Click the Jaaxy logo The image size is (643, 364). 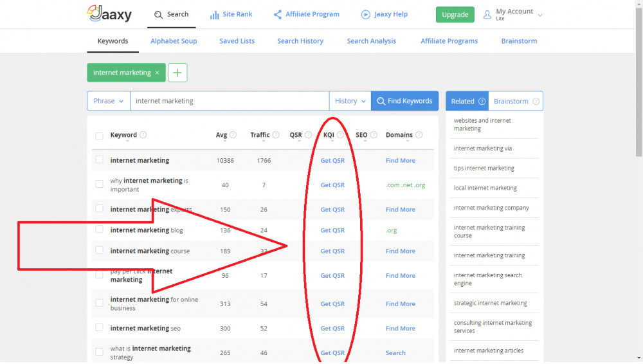pyautogui.click(x=109, y=14)
